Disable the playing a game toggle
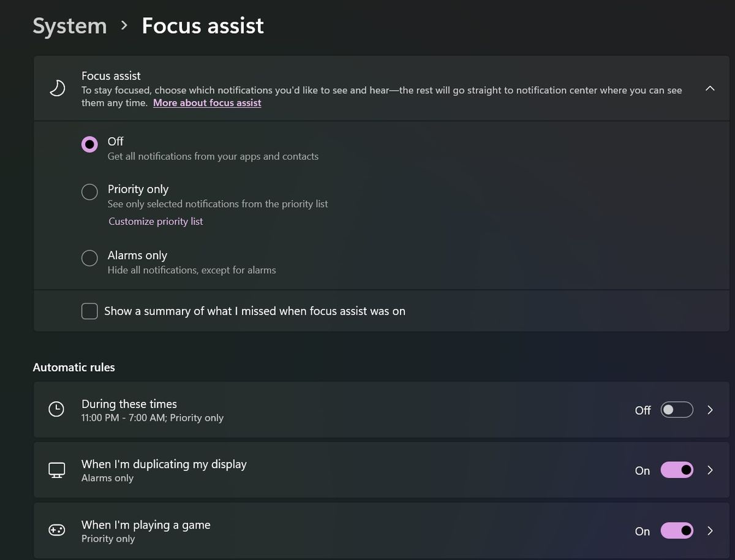Image resolution: width=735 pixels, height=560 pixels. click(x=676, y=531)
